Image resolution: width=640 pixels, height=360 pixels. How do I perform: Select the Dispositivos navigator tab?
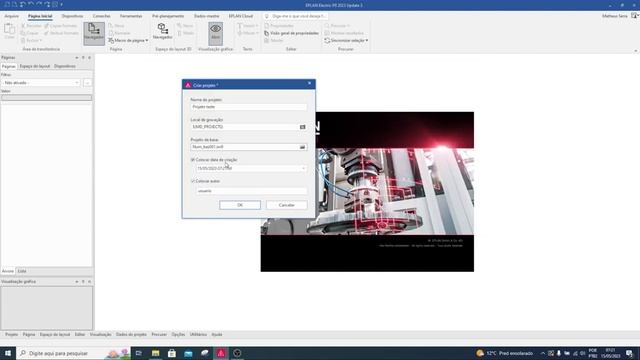pyautogui.click(x=64, y=66)
